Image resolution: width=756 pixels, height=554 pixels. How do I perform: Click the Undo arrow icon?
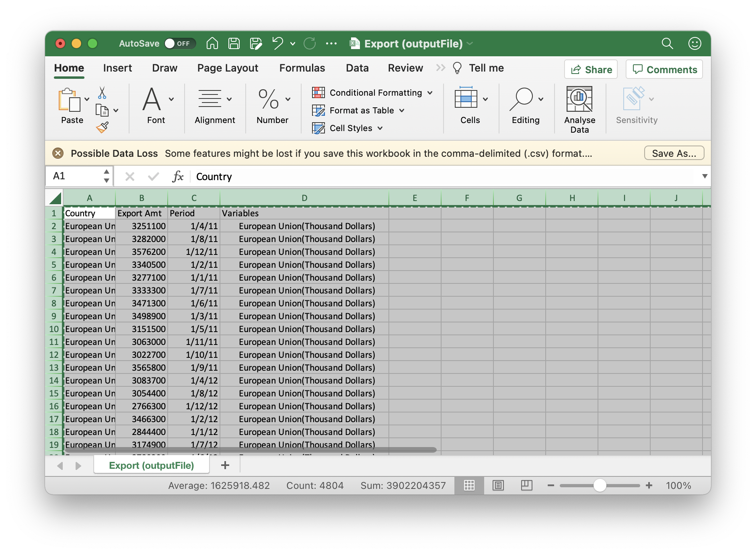(277, 43)
